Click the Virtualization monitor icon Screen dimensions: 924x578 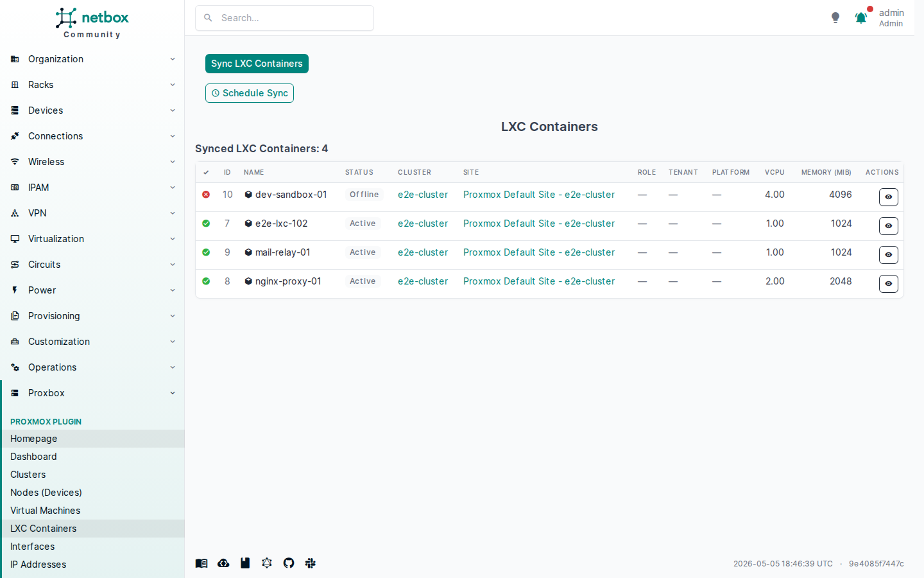[x=15, y=239]
